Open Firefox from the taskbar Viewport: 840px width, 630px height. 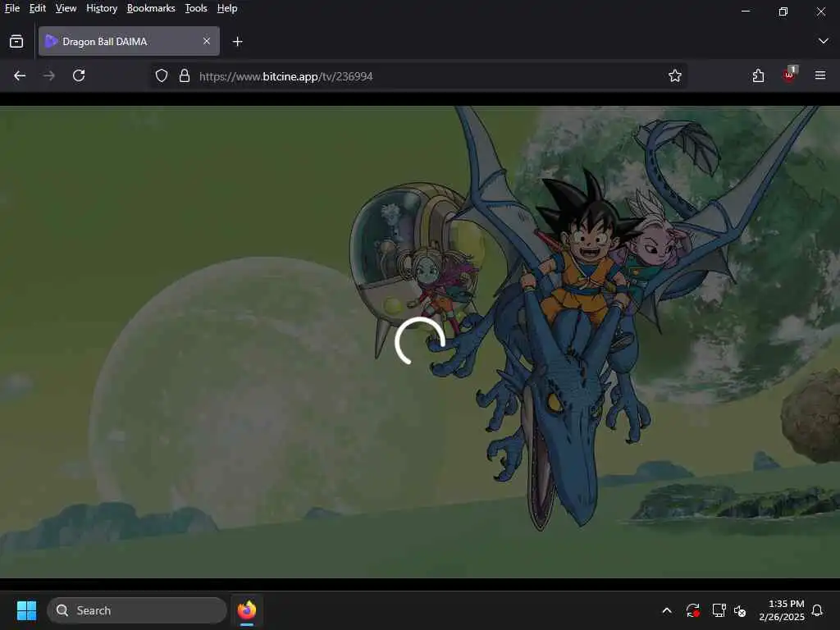[x=247, y=610]
